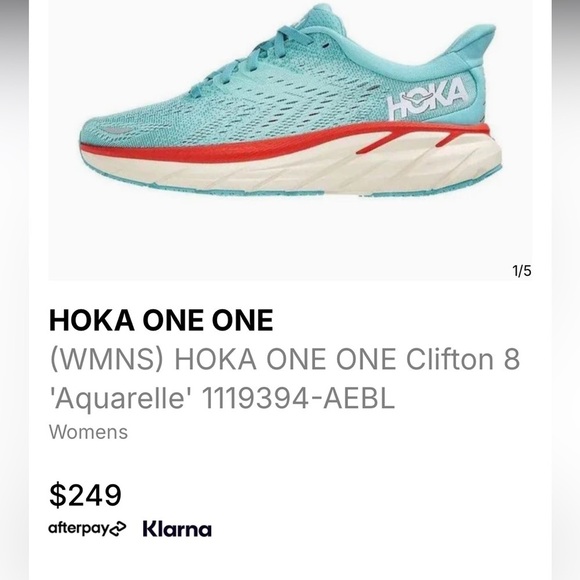Click the '(WMNS) HOKA ONE ONE Clifton 8' title

tap(285, 359)
